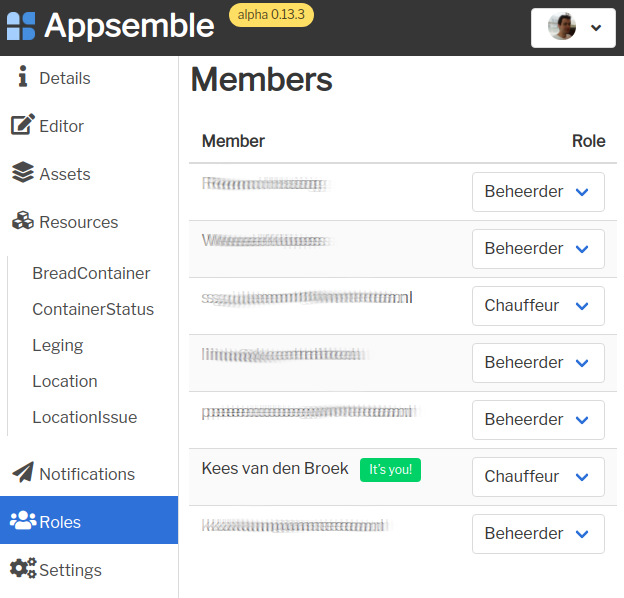
Task: Expand the last member's Beheerder role dropdown
Action: point(538,534)
